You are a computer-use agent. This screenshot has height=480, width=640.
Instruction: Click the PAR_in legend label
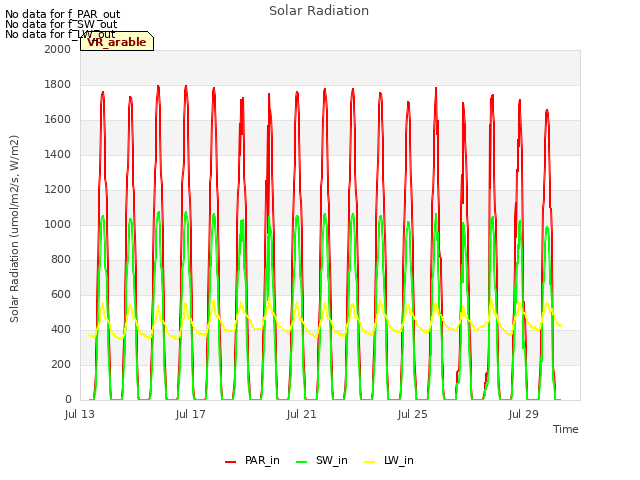[x=262, y=460]
